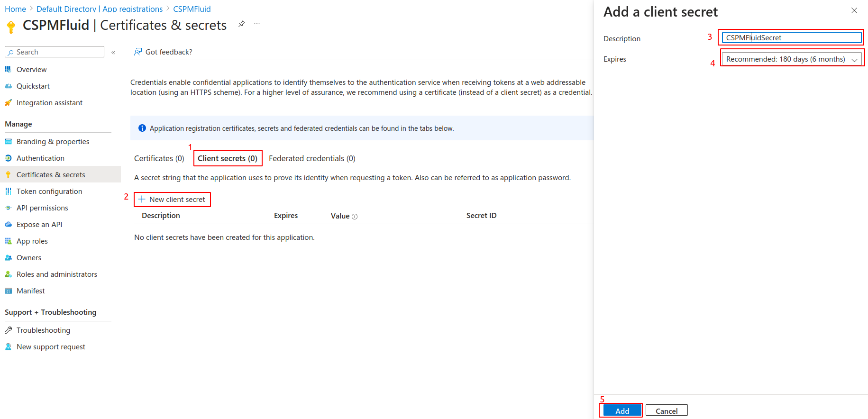
Task: Click the App roles icon
Action: click(x=8, y=241)
